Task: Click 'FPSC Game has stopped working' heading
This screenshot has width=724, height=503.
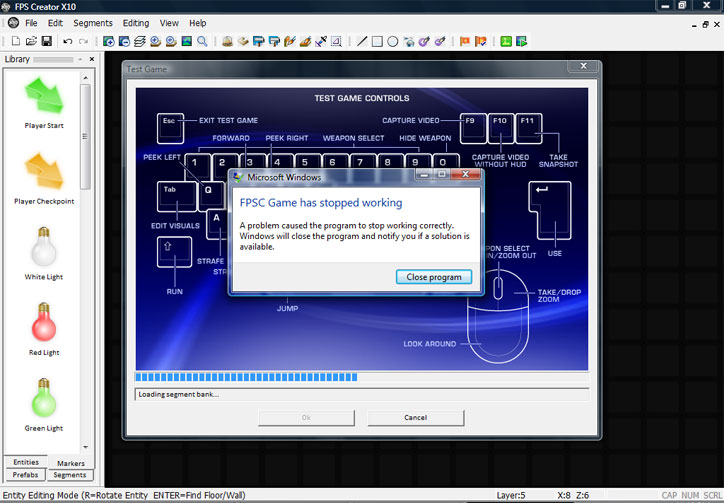Action: click(321, 203)
